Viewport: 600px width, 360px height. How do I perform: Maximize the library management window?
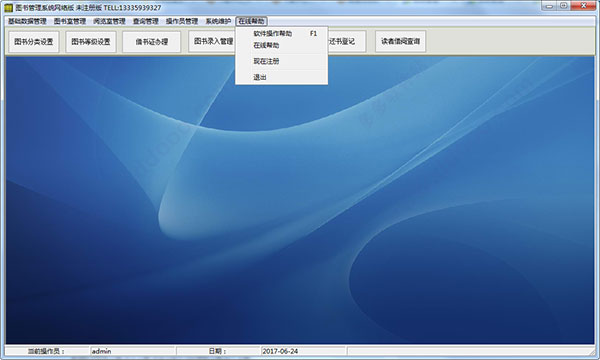coord(563,6)
